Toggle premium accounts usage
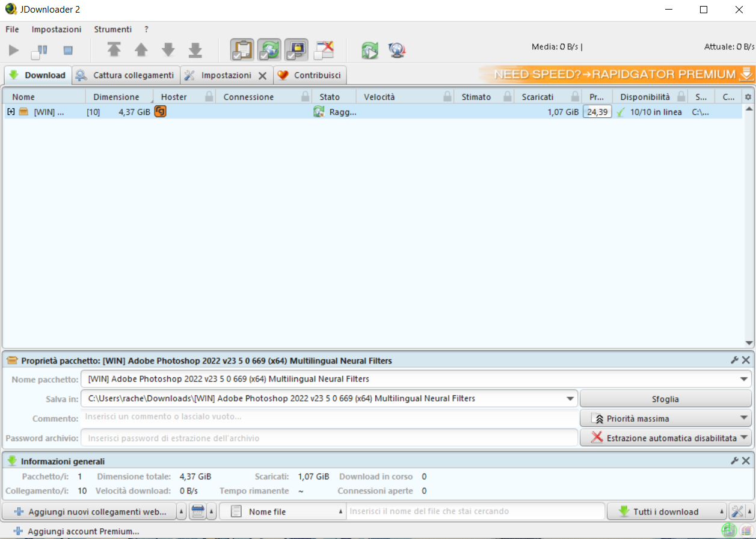The width and height of the screenshot is (756, 539). point(297,50)
